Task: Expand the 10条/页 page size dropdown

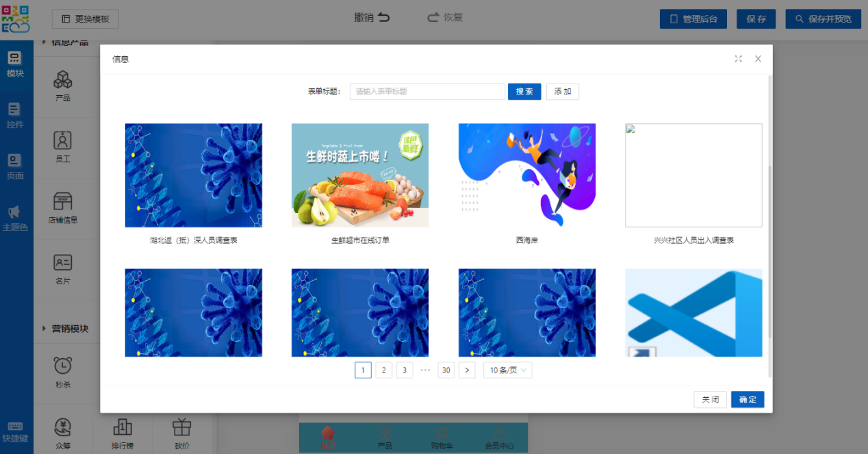Action: pyautogui.click(x=507, y=370)
